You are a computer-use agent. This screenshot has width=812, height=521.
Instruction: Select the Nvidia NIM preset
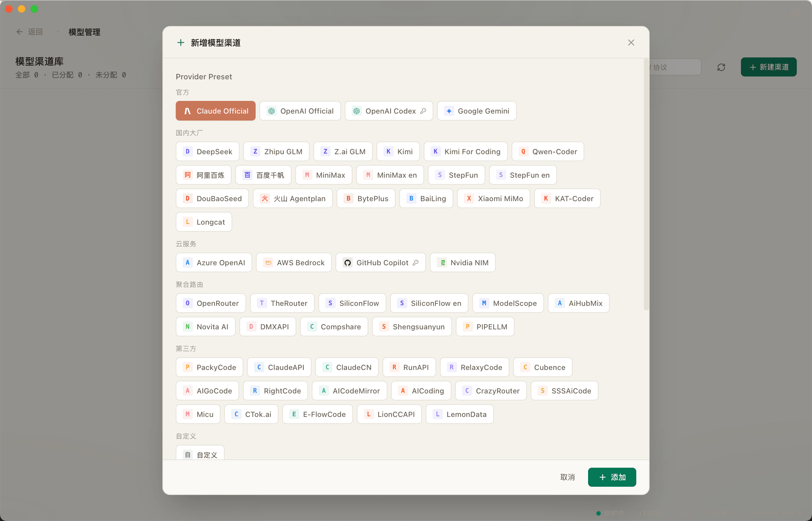(462, 262)
